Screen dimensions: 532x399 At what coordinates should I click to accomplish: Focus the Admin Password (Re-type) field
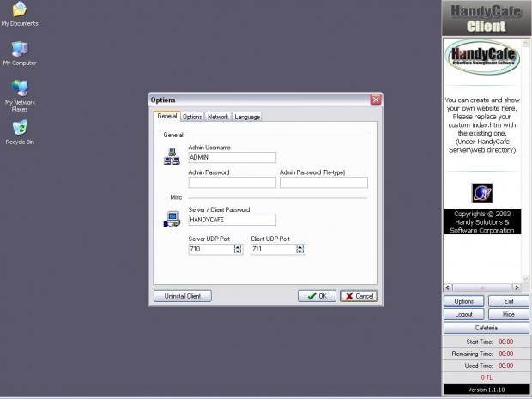tap(323, 183)
